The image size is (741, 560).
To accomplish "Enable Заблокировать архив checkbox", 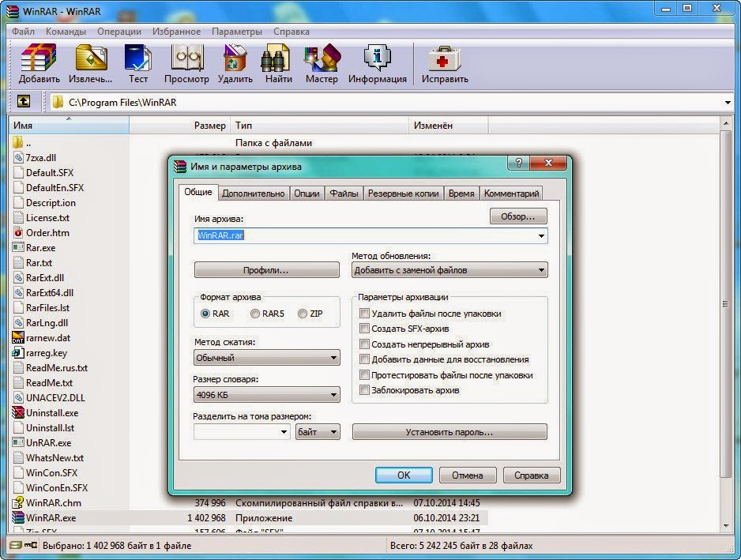I will (364, 390).
